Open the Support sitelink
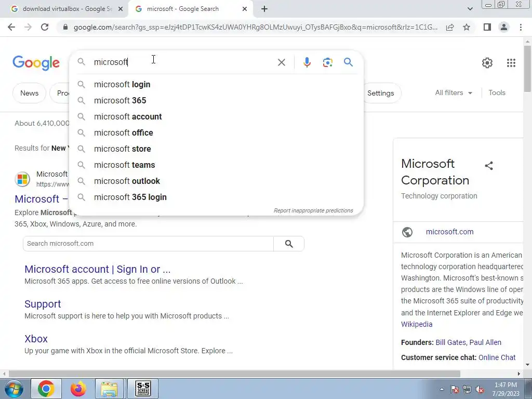The image size is (532, 399). (43, 304)
